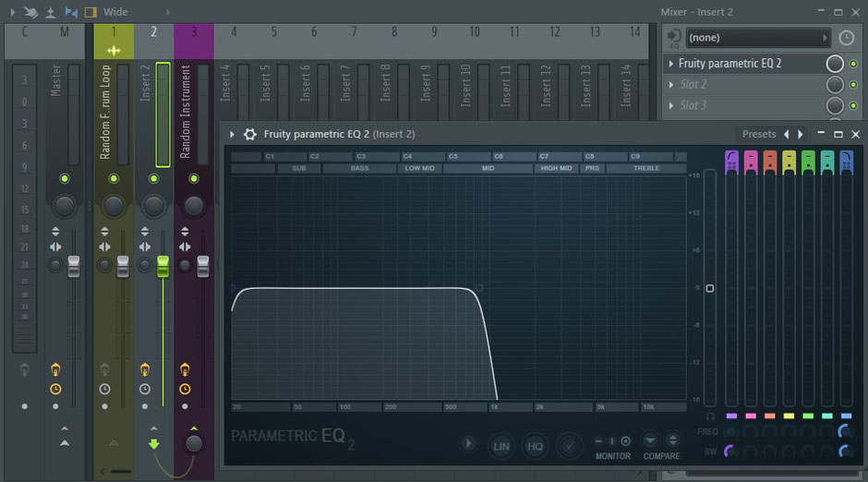Click the Master track pan knob
This screenshot has width=868, height=482.
[65, 205]
